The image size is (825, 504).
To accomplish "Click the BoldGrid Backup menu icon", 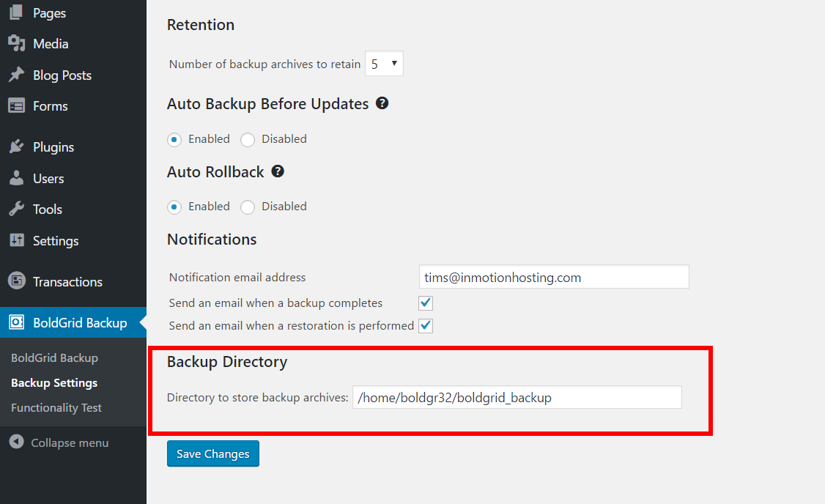I will point(16,322).
